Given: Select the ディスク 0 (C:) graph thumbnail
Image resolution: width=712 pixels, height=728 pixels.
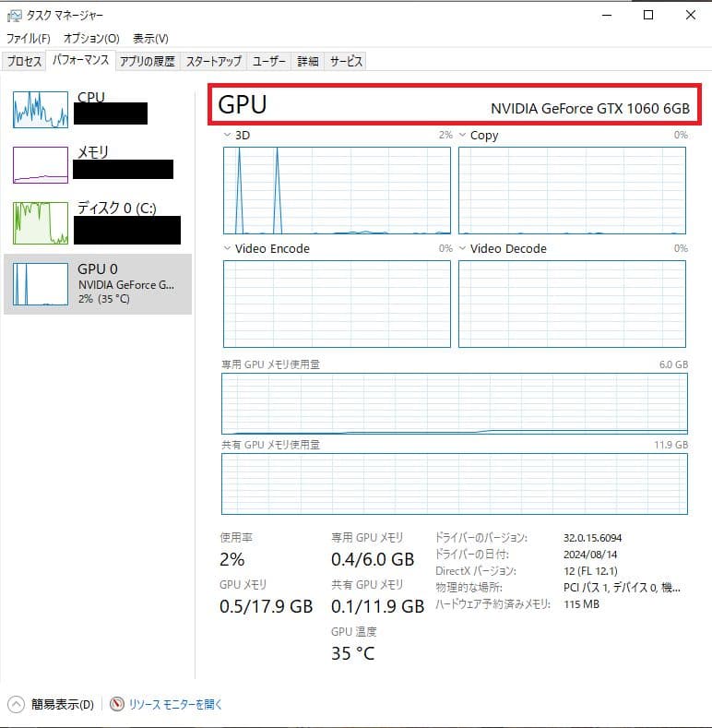Looking at the screenshot, I should point(41,223).
